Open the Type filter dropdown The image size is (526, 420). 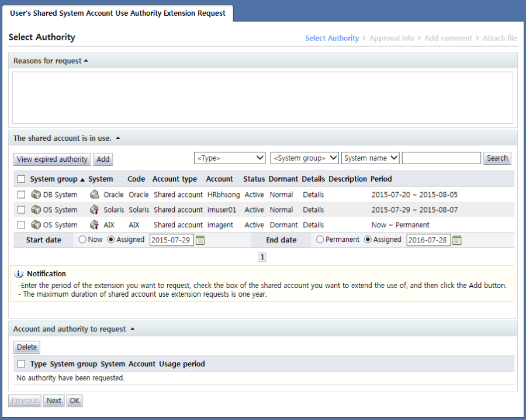coord(230,158)
